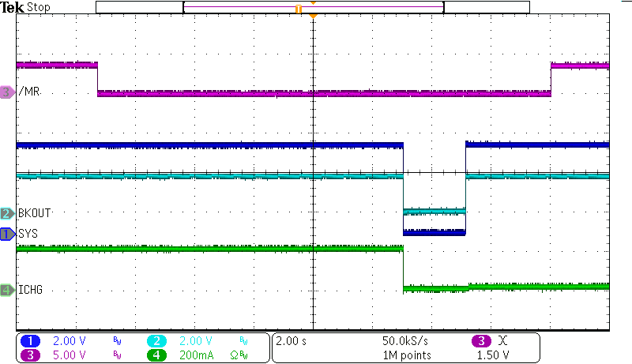Click the trigger source channel 3 badge
The width and height of the screenshot is (632, 364).
[x=481, y=341]
